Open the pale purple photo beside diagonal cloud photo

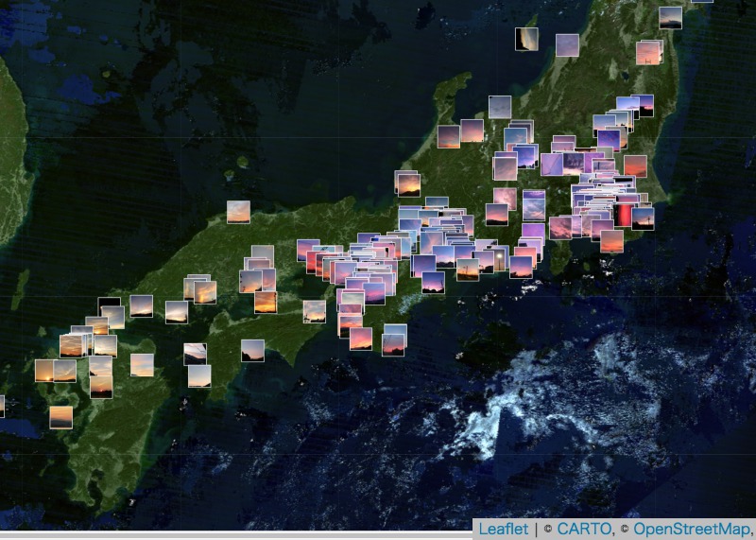click(x=568, y=45)
